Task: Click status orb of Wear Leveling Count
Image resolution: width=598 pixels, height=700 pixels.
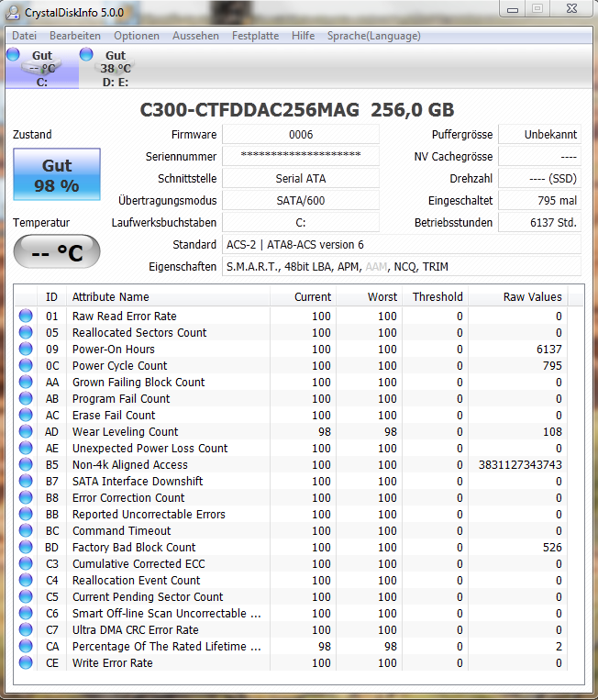Action: click(26, 431)
